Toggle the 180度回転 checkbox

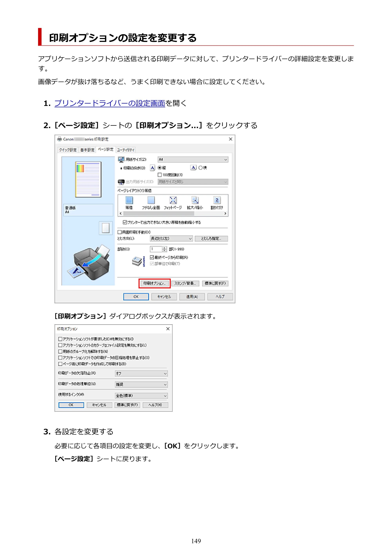159,175
